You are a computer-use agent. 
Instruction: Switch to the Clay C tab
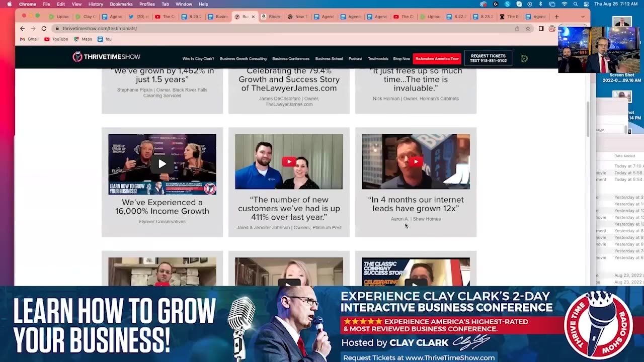click(86, 17)
